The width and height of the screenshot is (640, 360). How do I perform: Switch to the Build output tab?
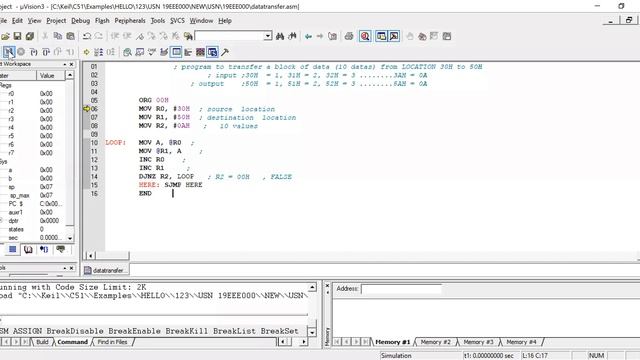[x=42, y=342]
